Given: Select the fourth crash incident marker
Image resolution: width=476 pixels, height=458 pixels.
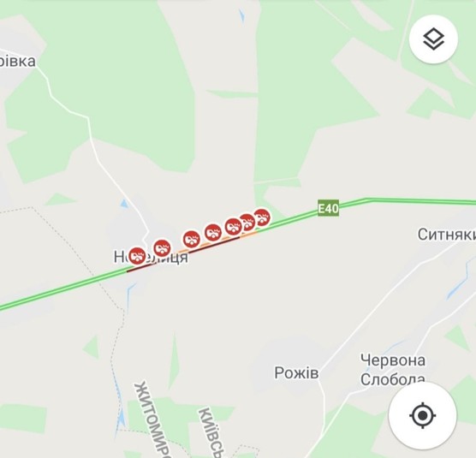Looking at the screenshot, I should point(213,233).
